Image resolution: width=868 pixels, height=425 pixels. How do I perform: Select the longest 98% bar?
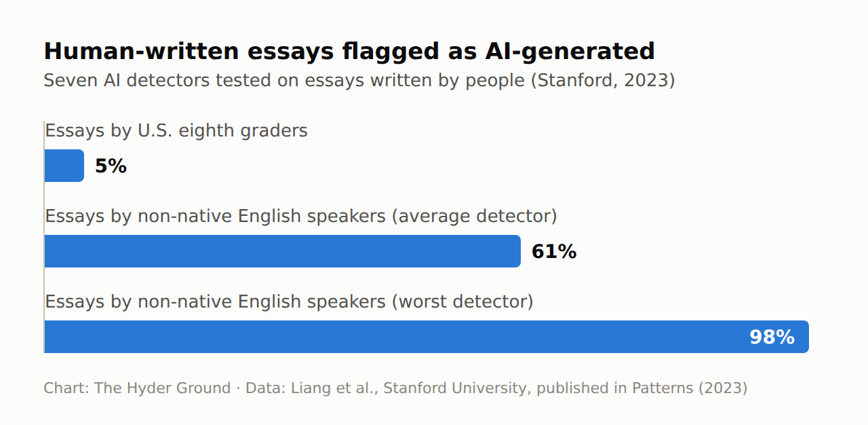[427, 337]
